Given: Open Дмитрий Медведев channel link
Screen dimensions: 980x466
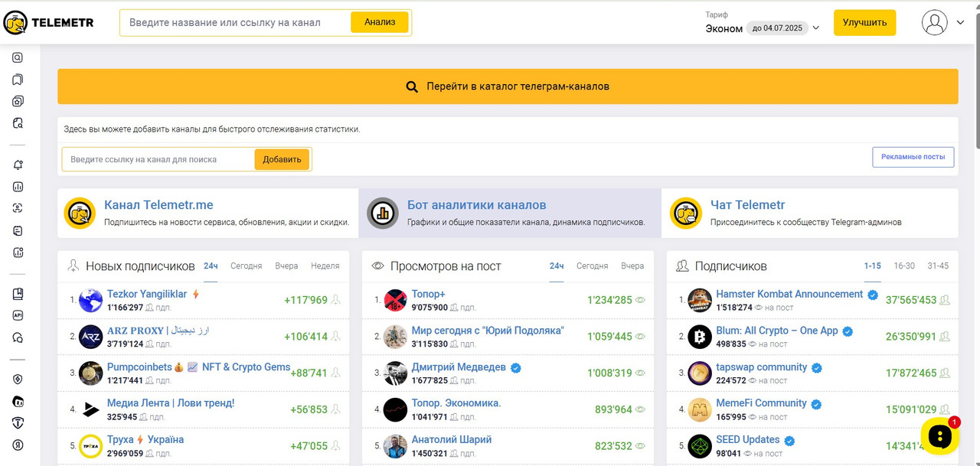Looking at the screenshot, I should (459, 367).
